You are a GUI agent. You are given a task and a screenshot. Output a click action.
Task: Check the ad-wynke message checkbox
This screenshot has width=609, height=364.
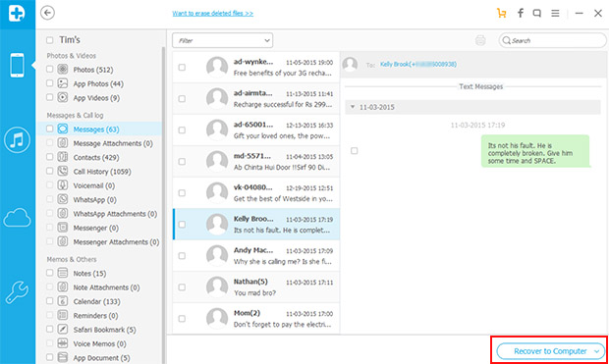pyautogui.click(x=182, y=67)
